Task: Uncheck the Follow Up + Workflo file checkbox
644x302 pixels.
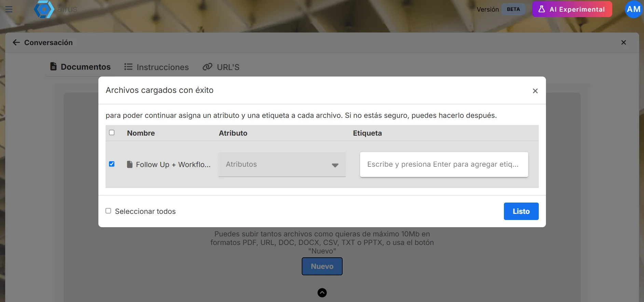Action: point(112,164)
